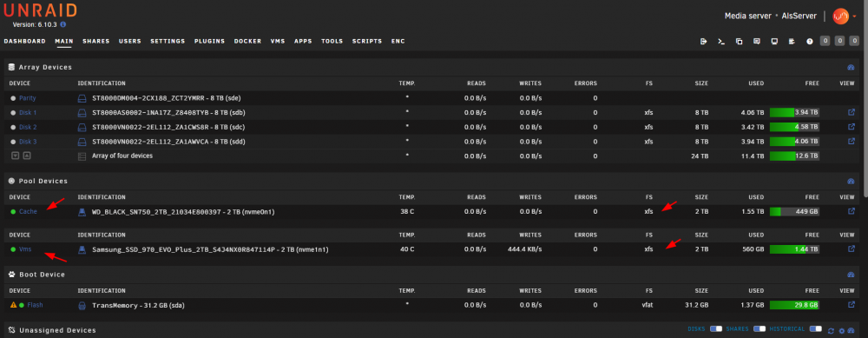The height and width of the screenshot is (338, 868).
Task: Open the terminal icon in the header
Action: (x=720, y=41)
